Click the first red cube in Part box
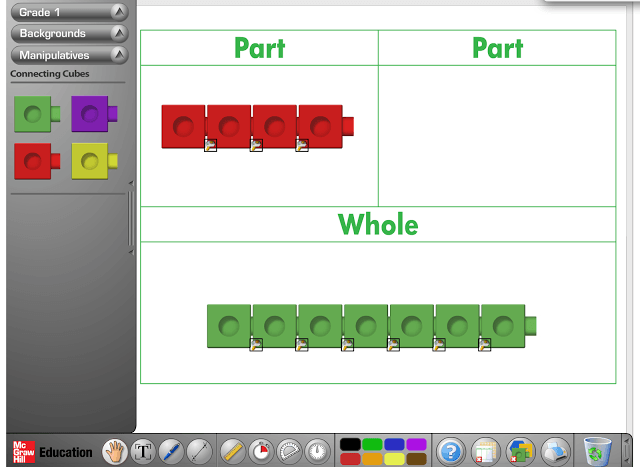Viewport: 640px width, 467px height. (183, 126)
